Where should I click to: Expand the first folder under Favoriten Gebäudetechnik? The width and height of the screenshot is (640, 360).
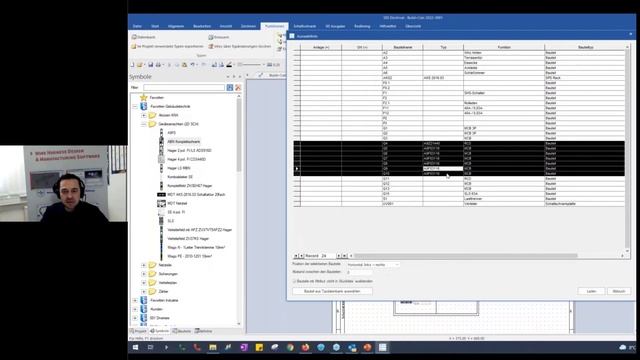coord(144,116)
